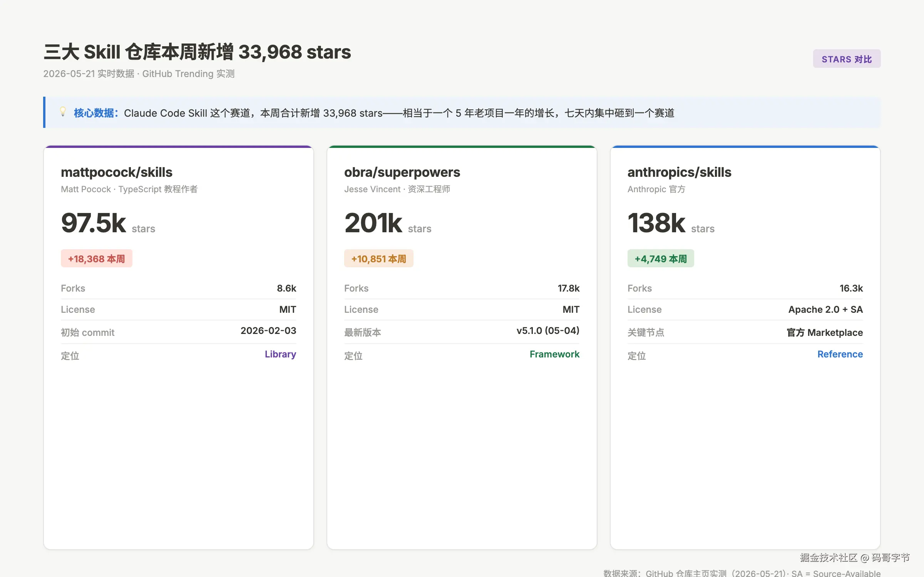Click the Forks label in anthropics/skills card
This screenshot has width=924, height=577.
pyautogui.click(x=639, y=288)
